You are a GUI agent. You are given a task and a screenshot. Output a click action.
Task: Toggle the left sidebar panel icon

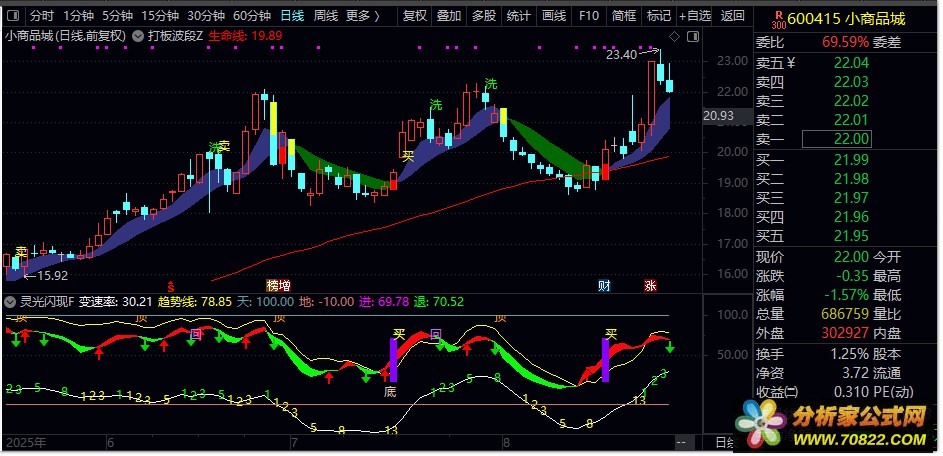[x=13, y=16]
